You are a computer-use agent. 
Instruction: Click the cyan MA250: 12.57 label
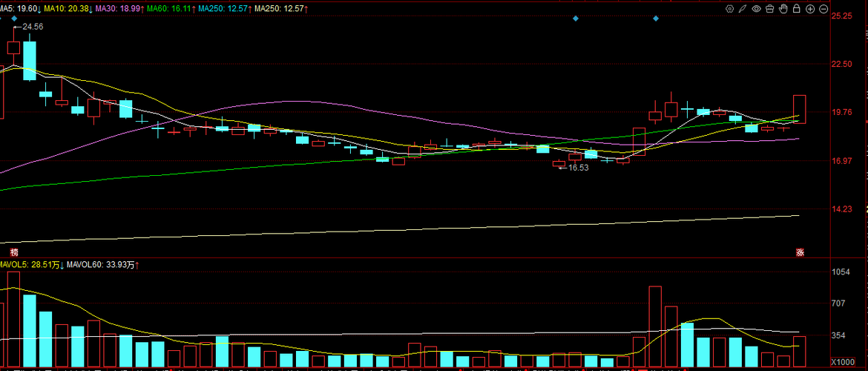coord(226,8)
